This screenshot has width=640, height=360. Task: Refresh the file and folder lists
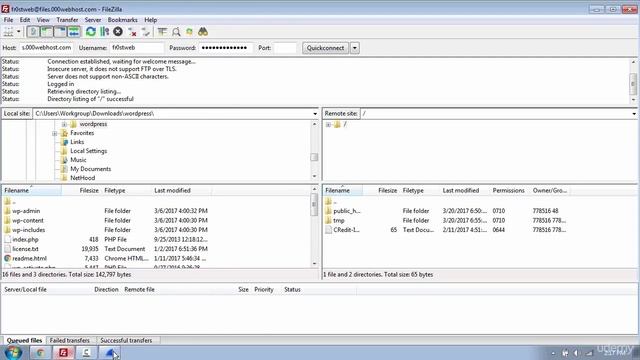point(91,32)
